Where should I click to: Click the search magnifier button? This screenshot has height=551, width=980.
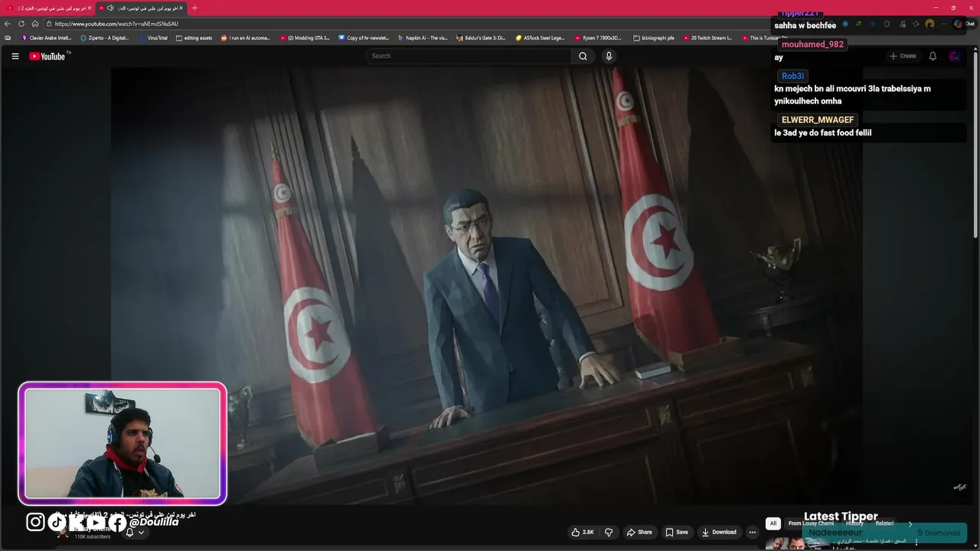coord(583,56)
